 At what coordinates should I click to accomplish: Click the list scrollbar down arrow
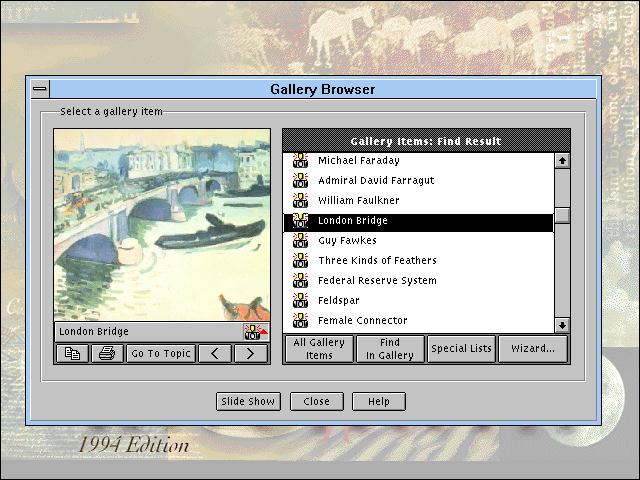pos(562,325)
